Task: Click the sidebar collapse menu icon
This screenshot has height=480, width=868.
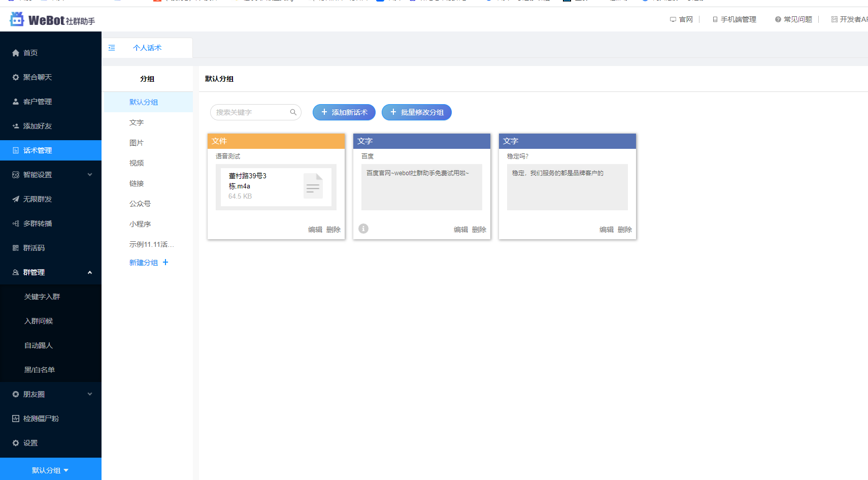Action: pyautogui.click(x=112, y=48)
